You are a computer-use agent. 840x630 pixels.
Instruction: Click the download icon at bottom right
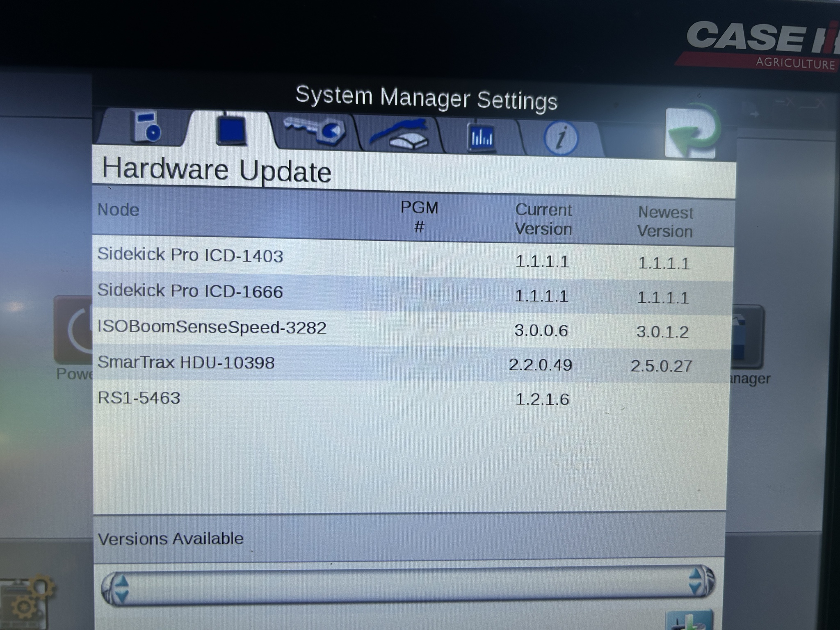coord(690,619)
